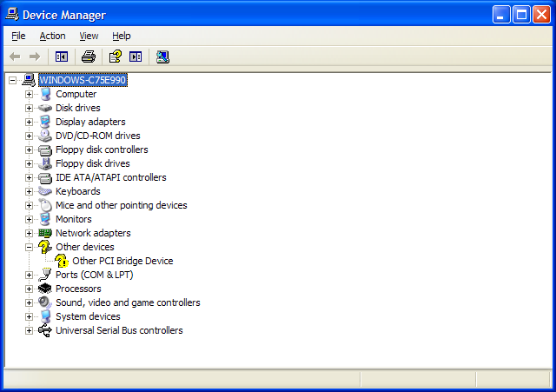The image size is (556, 392).
Task: Expand the Keyboards node
Action: coord(29,191)
